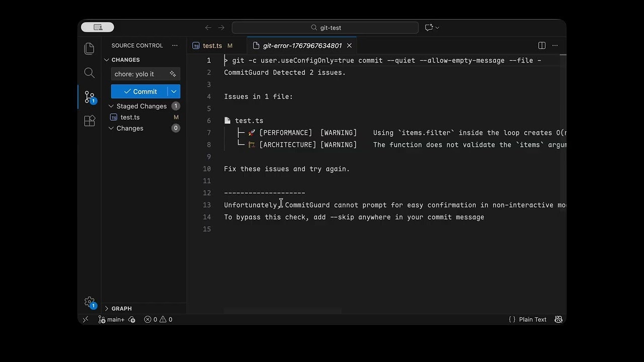644x362 pixels.
Task: Click the sparkle icon to generate commit message
Action: click(173, 73)
